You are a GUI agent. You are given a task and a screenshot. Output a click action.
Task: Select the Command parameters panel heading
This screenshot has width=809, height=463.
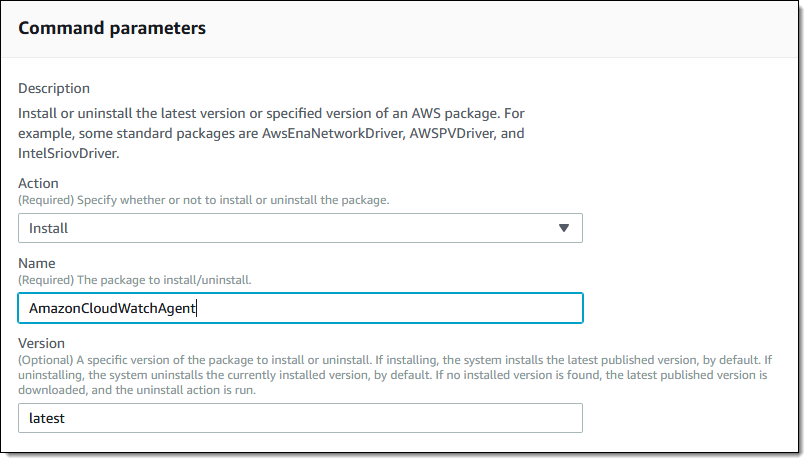tap(112, 28)
